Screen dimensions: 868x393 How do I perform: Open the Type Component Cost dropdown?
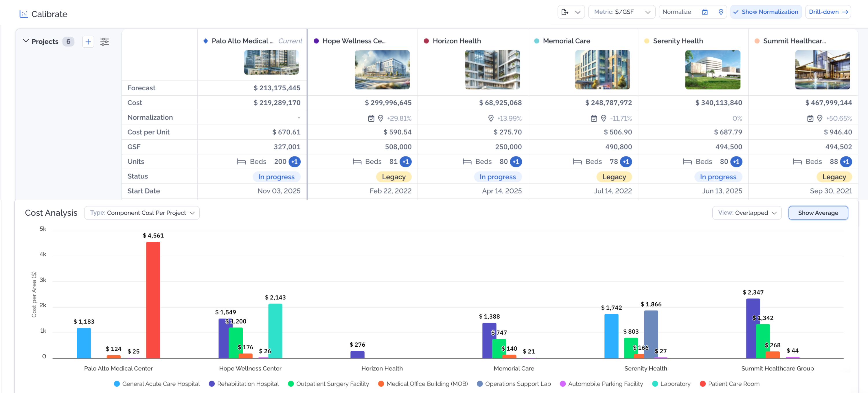pos(142,213)
